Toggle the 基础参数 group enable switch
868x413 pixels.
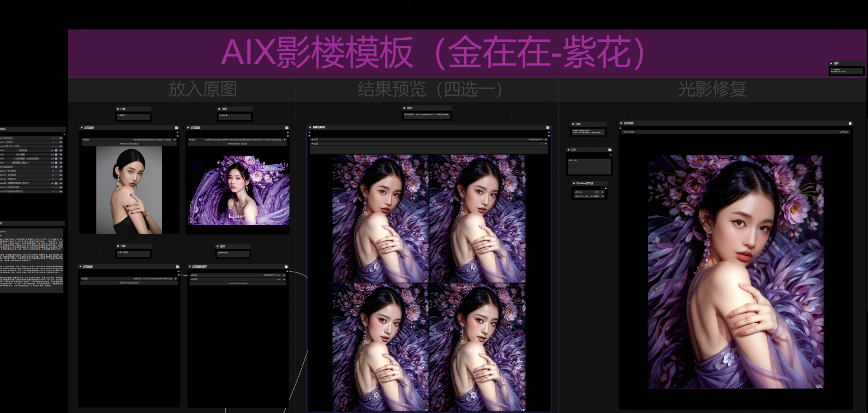(56, 167)
